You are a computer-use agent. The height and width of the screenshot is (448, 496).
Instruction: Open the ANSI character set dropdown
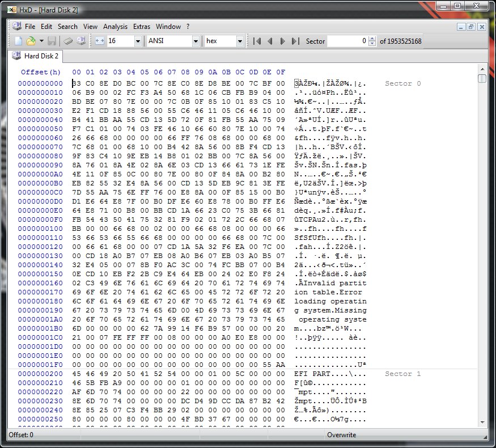[x=196, y=41]
